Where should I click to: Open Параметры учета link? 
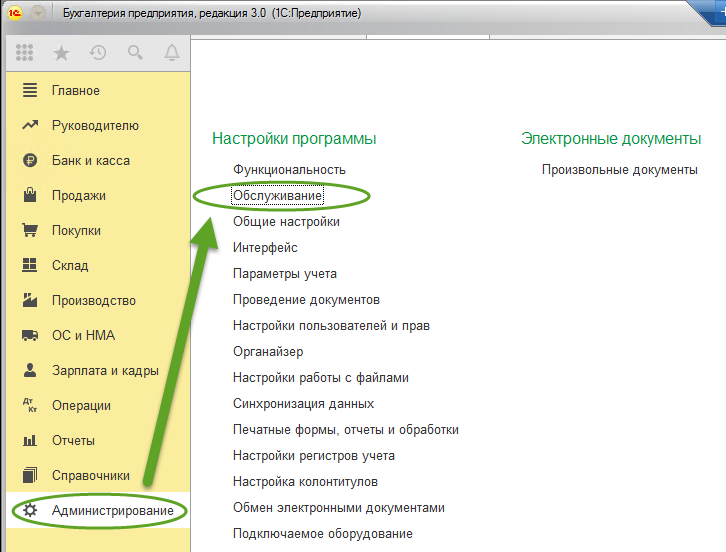[285, 274]
